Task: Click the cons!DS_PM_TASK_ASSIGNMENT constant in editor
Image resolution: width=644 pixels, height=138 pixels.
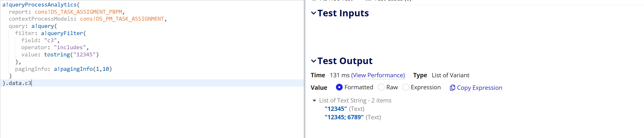Action: pyautogui.click(x=122, y=19)
